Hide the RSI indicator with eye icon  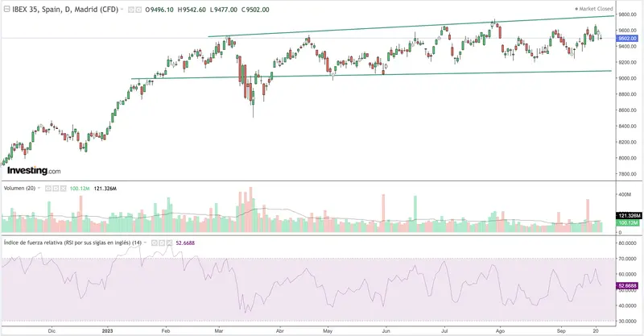[x=156, y=243]
